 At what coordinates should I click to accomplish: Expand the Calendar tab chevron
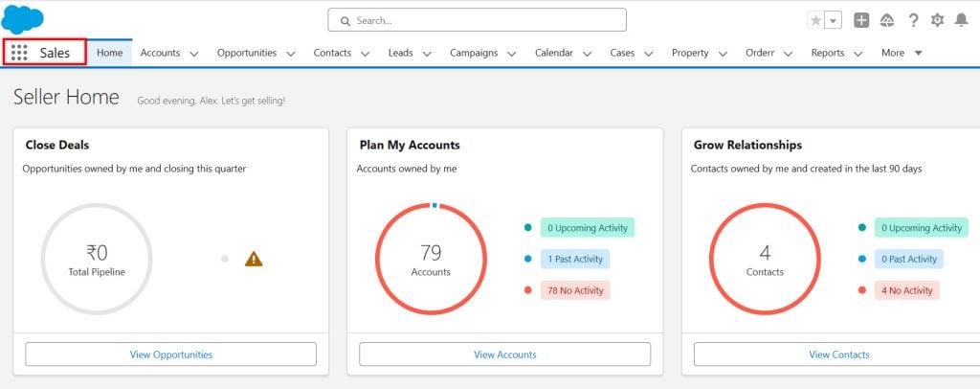(x=587, y=54)
